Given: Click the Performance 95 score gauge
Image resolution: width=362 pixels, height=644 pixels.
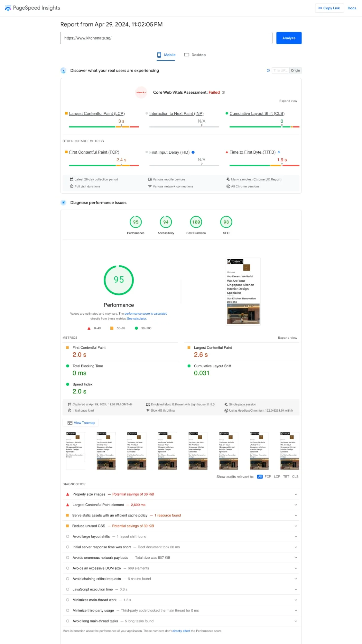Looking at the screenshot, I should (x=136, y=222).
